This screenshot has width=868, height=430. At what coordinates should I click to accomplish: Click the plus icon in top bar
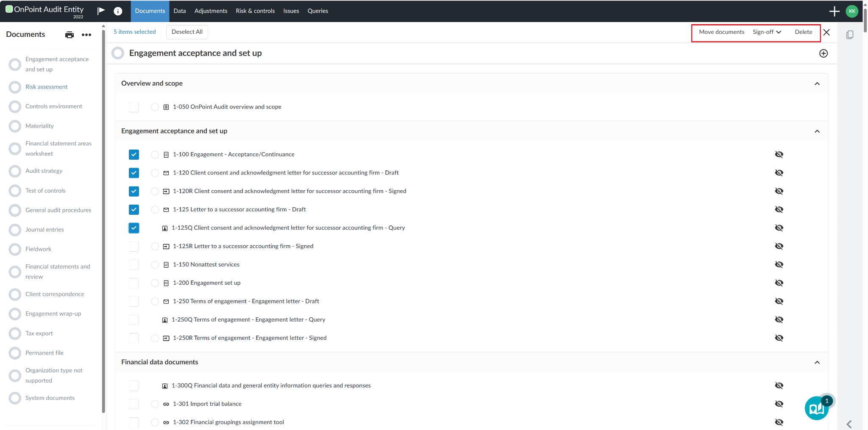coord(834,11)
